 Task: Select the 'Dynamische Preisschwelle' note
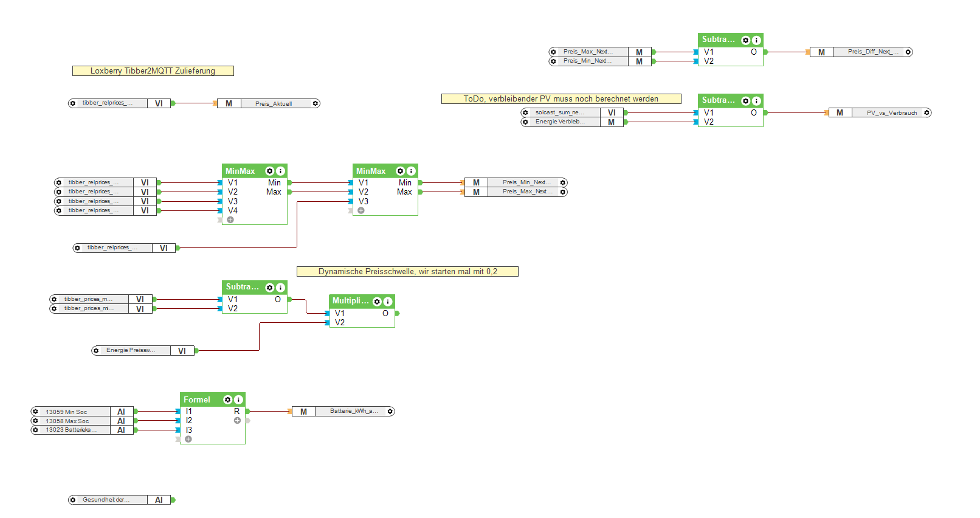408,272
